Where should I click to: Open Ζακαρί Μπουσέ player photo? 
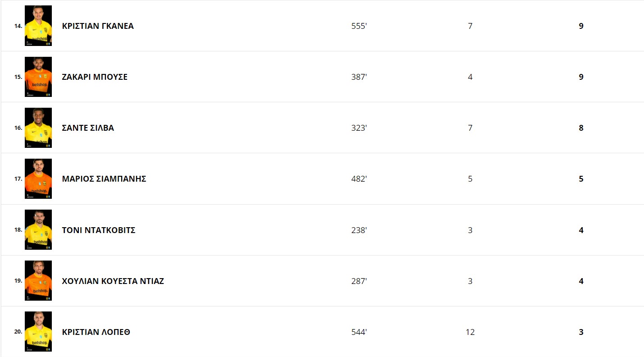tap(38, 77)
